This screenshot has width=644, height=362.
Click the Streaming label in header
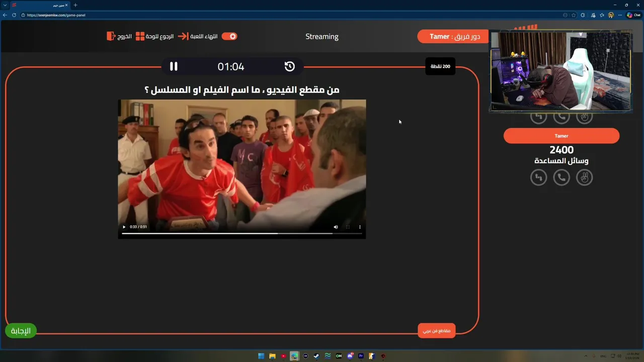(x=322, y=36)
